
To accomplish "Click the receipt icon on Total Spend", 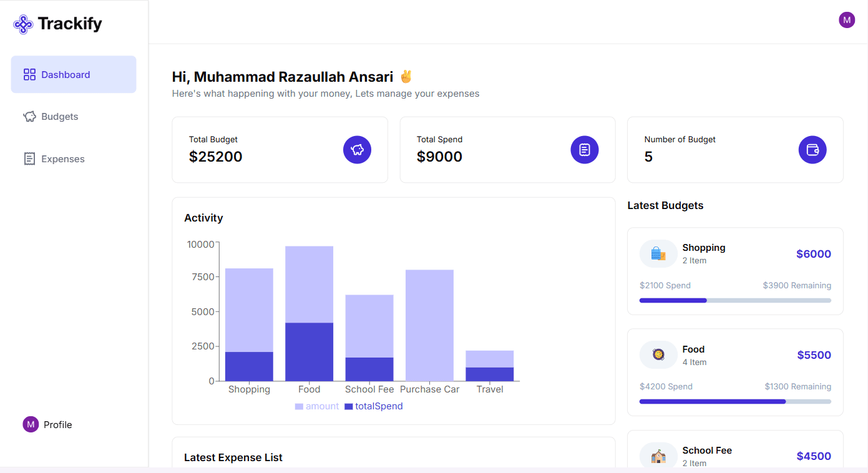I will click(585, 150).
